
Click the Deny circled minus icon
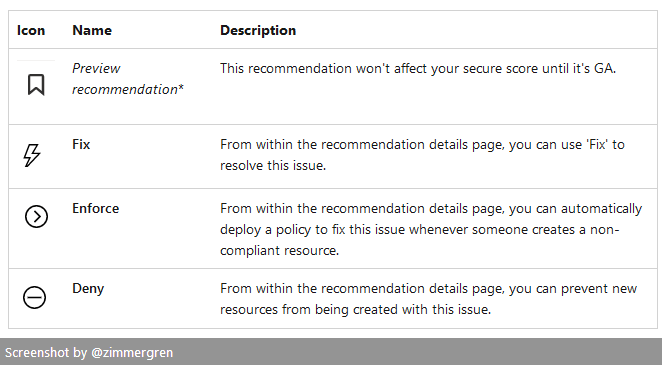34,297
